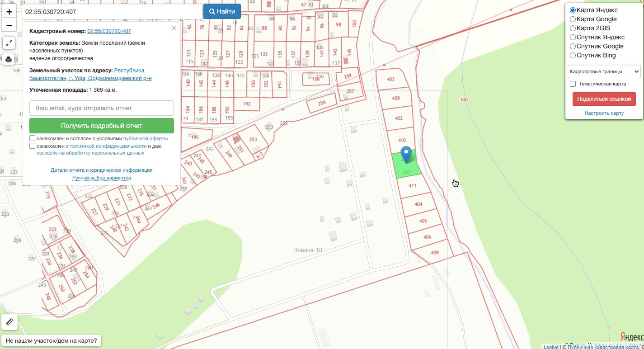The width and height of the screenshot is (644, 349).
Task: Zoom out with the minus button
Action: click(9, 25)
